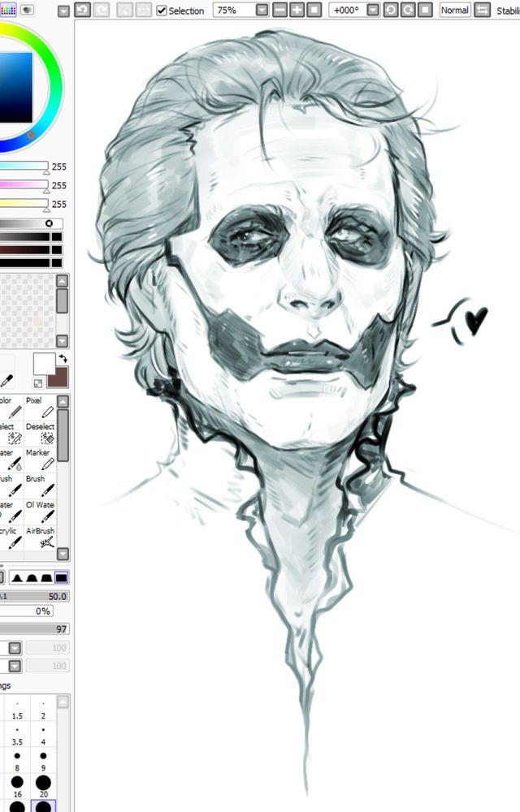Click the cyan-to-white slider at 255
The width and height of the screenshot is (520, 812).
coord(24,166)
